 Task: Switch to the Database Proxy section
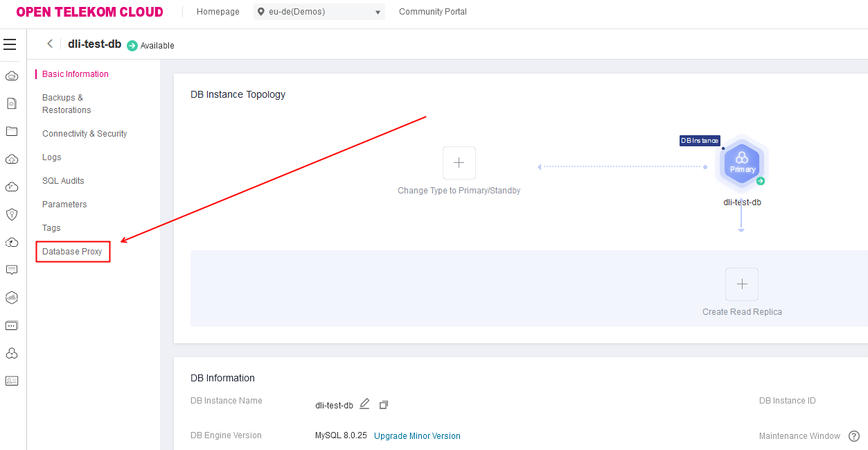[73, 251]
